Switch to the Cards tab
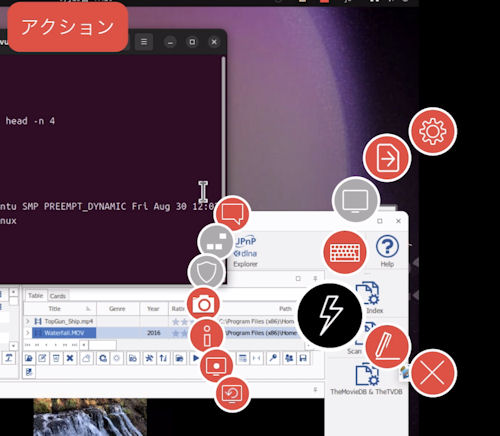500x436 pixels. tap(58, 296)
